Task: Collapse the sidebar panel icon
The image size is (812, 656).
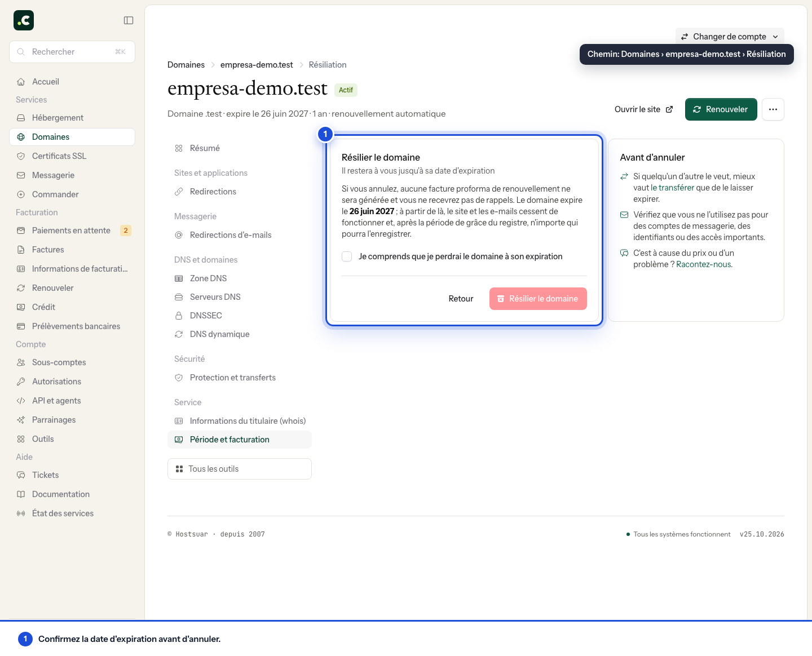Action: pos(129,20)
